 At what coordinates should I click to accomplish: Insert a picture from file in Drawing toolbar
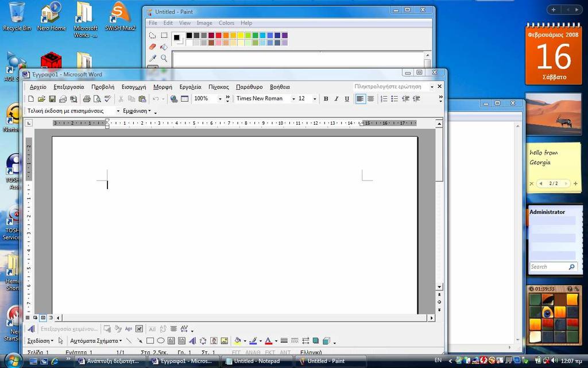point(225,340)
